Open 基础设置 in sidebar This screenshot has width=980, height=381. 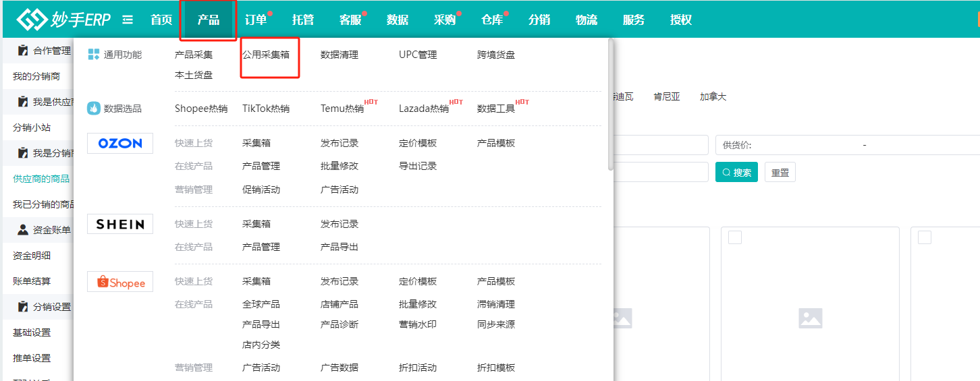32,332
